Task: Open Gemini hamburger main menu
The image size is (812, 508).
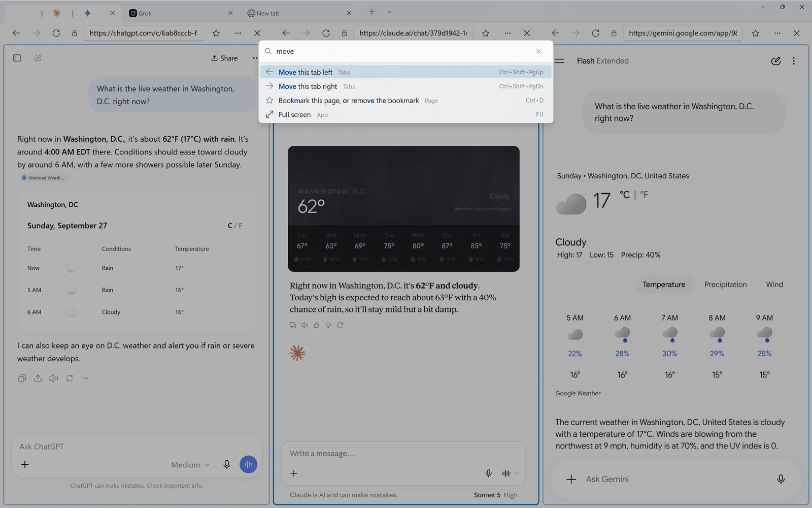Action: pos(560,61)
